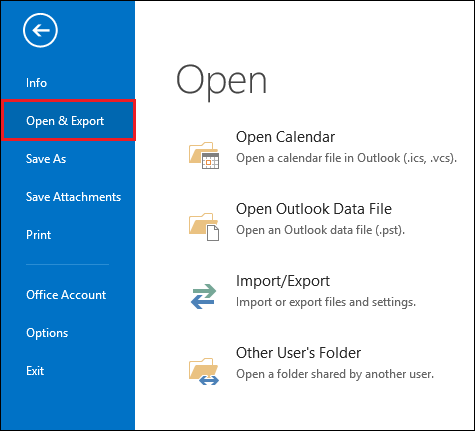Viewport: 475px width, 431px height.
Task: Click Exit to close Outlook
Action: click(x=35, y=371)
